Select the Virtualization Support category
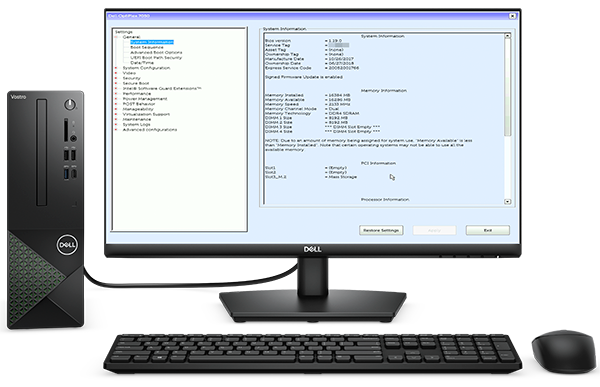The width and height of the screenshot is (600, 387). click(x=146, y=114)
